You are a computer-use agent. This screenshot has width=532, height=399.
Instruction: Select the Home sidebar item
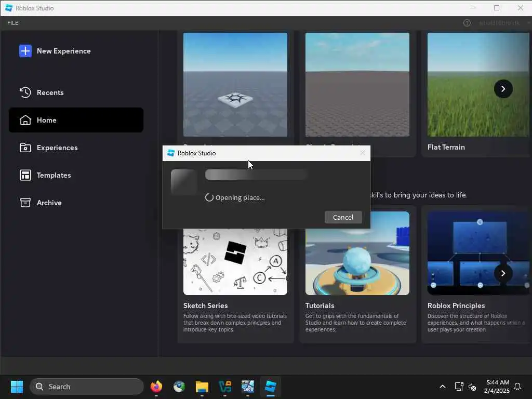[76, 120]
